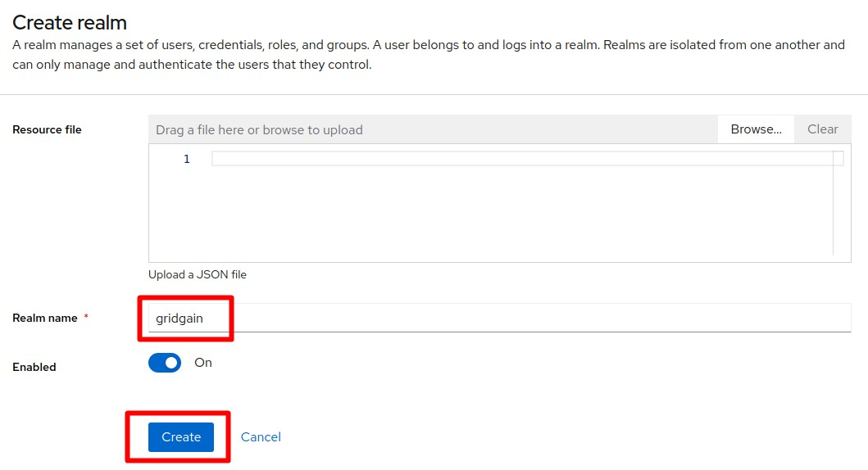This screenshot has width=868, height=470.
Task: Click the 'Upload a JSON file' helper text
Action: pyautogui.click(x=197, y=274)
